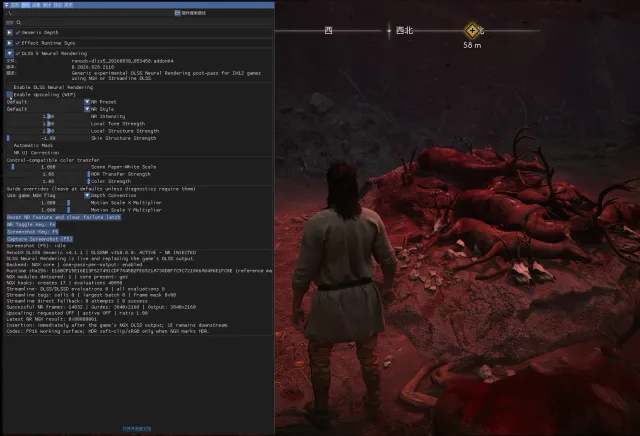
Task: Toggle the Generic Depth add-on checkmark
Action: point(18,32)
